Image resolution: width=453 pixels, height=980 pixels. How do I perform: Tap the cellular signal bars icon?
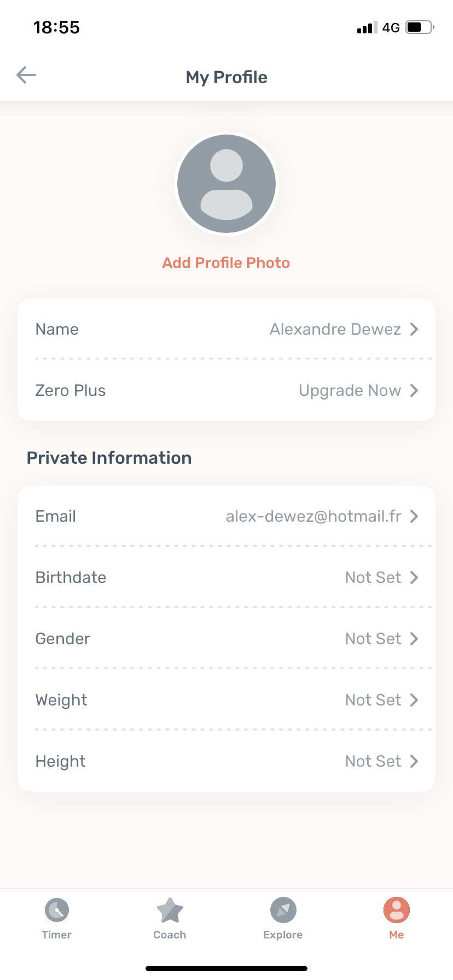tap(367, 28)
